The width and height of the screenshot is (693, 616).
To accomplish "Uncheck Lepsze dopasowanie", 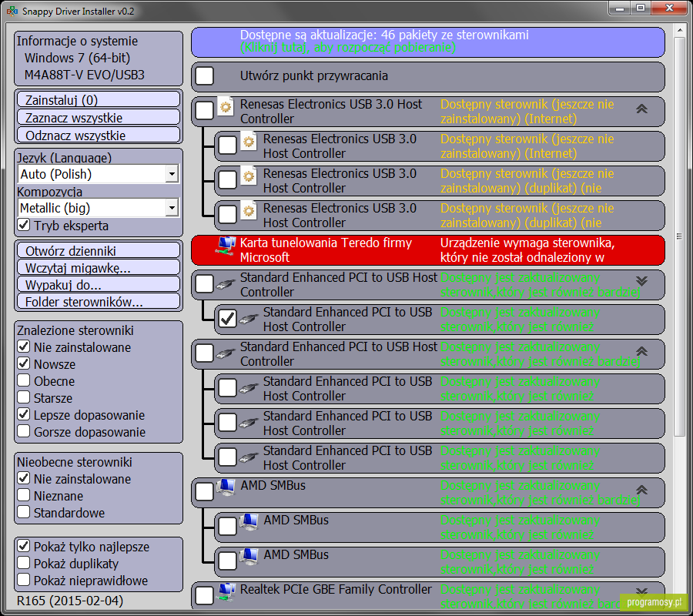I will 24,414.
